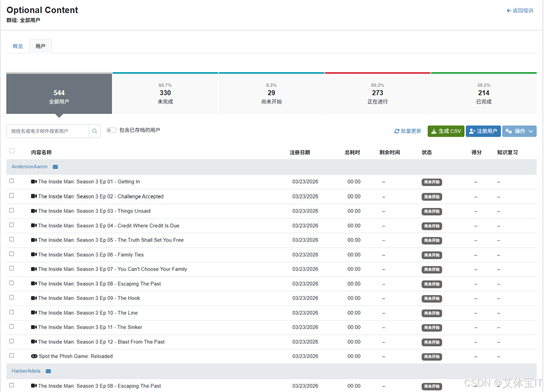Click the 生成 CSV button

446,131
